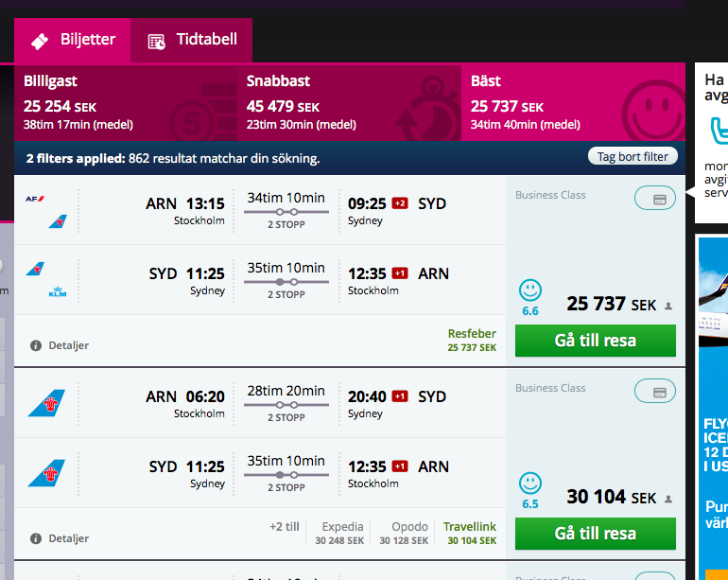
Task: Click the smiley rating 6.6 icon
Action: tap(530, 290)
